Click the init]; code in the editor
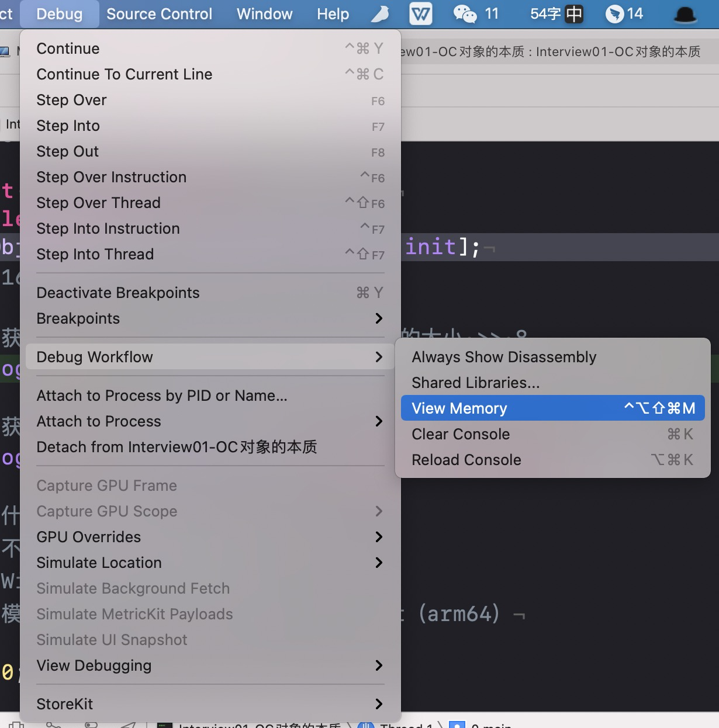Screen dimensions: 719x728 [x=443, y=247]
